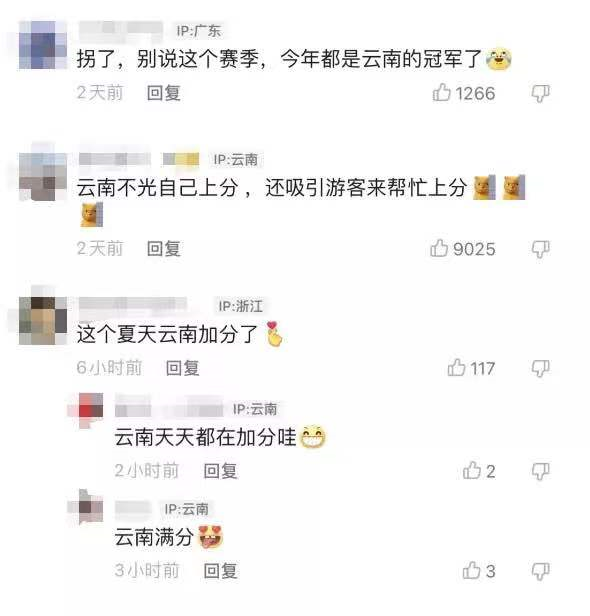The width and height of the screenshot is (590, 616).
Task: Dislike the 云南满分 reply
Action: click(540, 571)
